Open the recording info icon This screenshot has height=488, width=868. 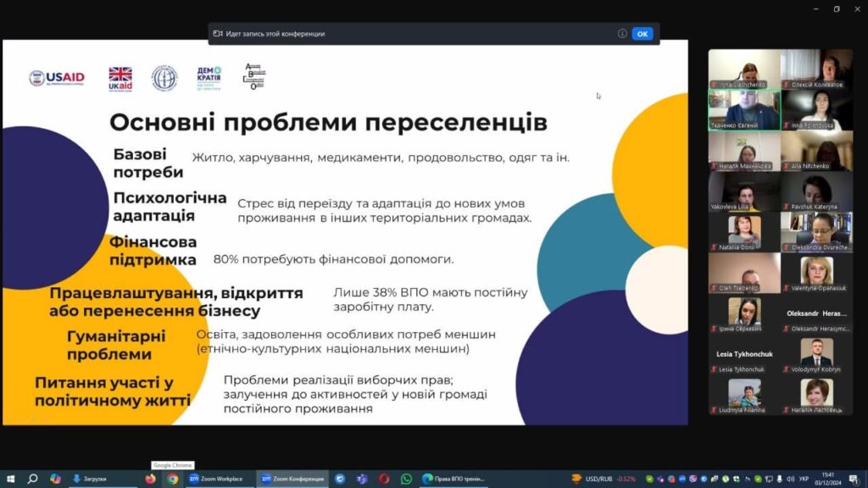pyautogui.click(x=622, y=34)
